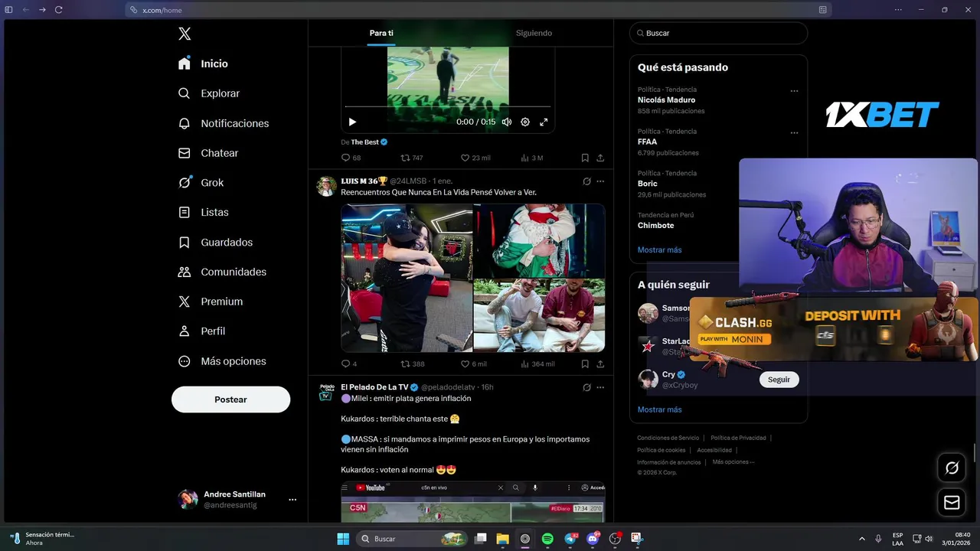This screenshot has height=551, width=980.
Task: Open floating Grok button at bottom right
Action: coord(952,468)
